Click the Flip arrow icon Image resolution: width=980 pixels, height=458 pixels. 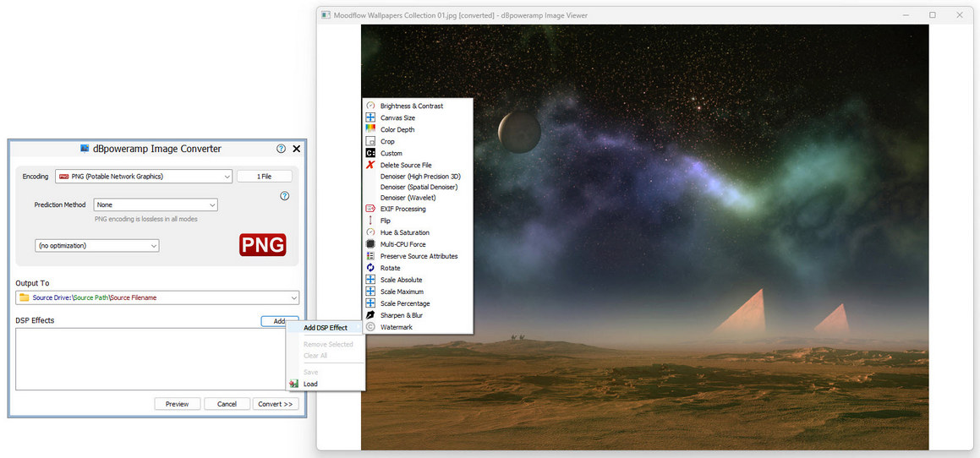pos(370,221)
